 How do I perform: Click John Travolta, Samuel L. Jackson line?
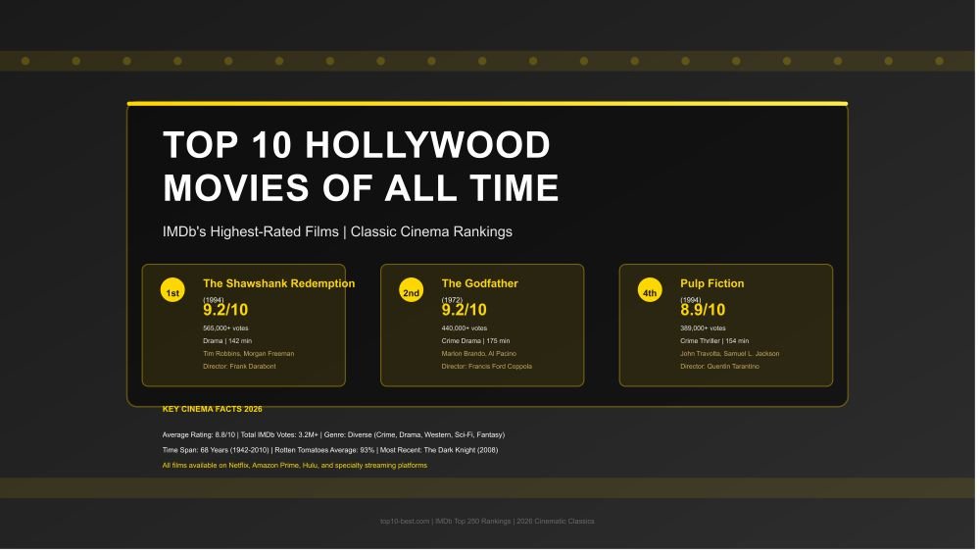(732, 355)
